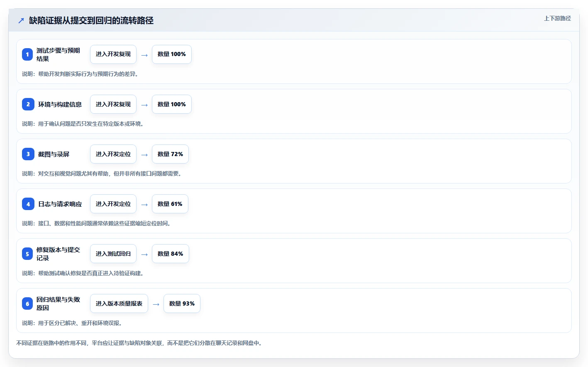
Task: Click the 数量 93% chip
Action: pyautogui.click(x=182, y=303)
